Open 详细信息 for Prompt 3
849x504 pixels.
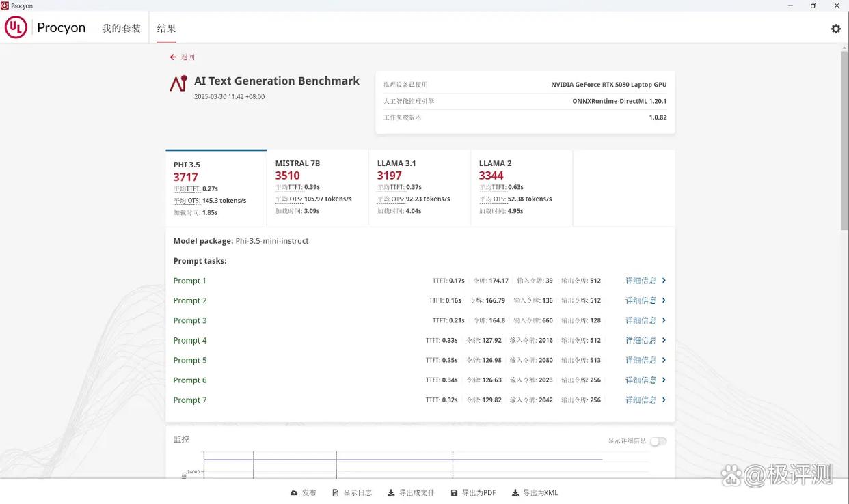point(646,320)
